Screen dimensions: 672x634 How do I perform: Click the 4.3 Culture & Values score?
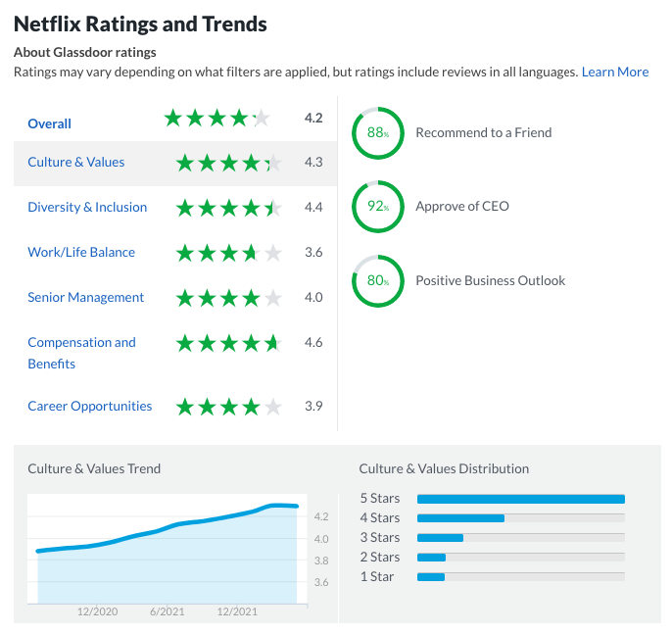pyautogui.click(x=313, y=162)
